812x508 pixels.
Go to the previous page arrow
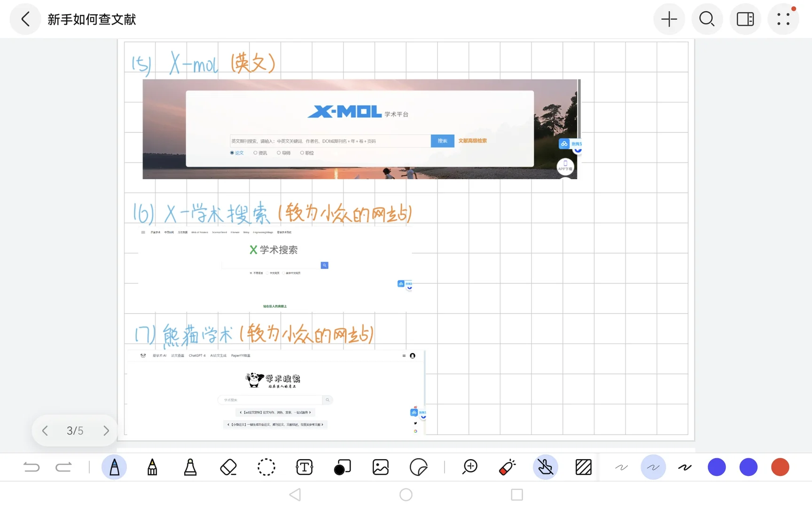coord(45,430)
